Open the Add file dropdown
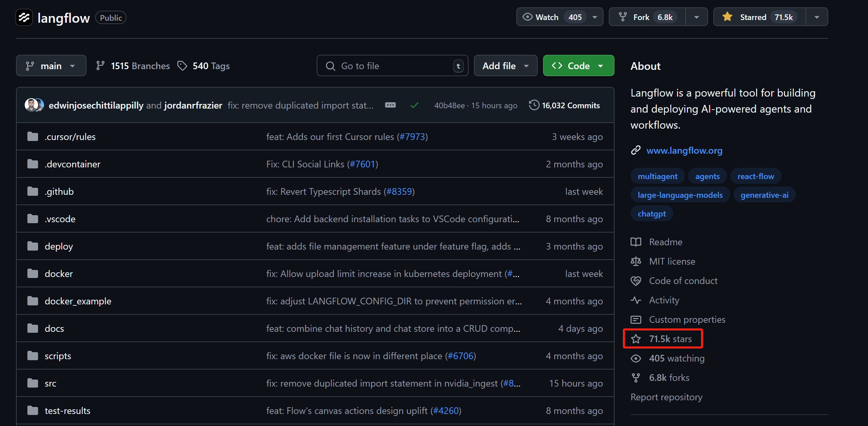Viewport: 868px width, 426px height. pos(505,65)
